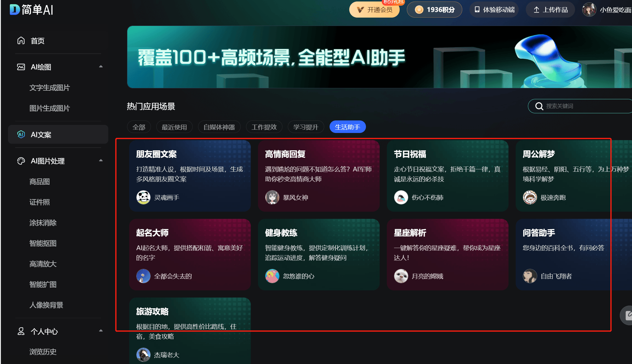This screenshot has width=632, height=364.
Task: Open the 朋友圈文案 card
Action: pos(190,176)
